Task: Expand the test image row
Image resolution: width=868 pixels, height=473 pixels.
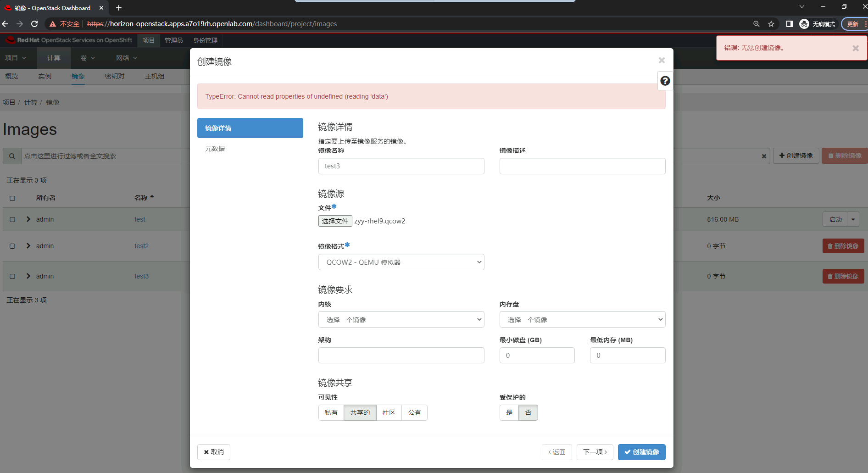Action: pos(28,219)
